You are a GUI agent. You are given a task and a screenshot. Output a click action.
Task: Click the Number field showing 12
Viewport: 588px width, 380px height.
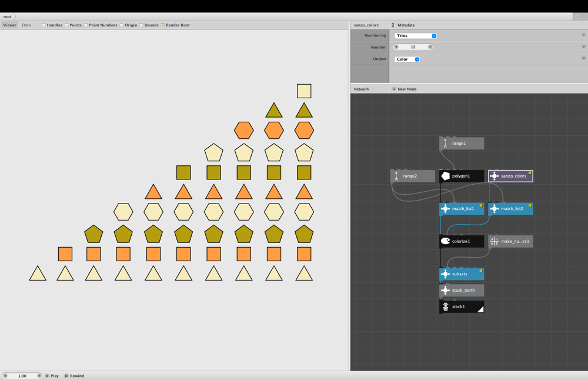413,47
